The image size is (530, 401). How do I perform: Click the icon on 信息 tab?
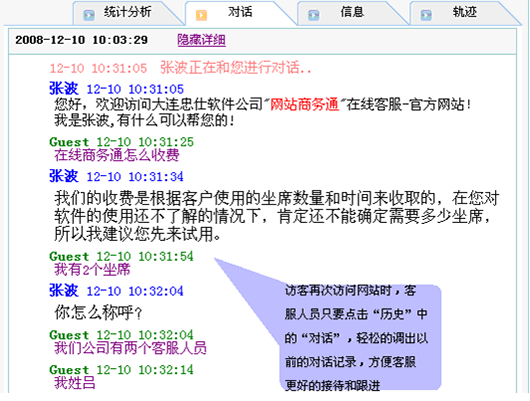tap(314, 15)
